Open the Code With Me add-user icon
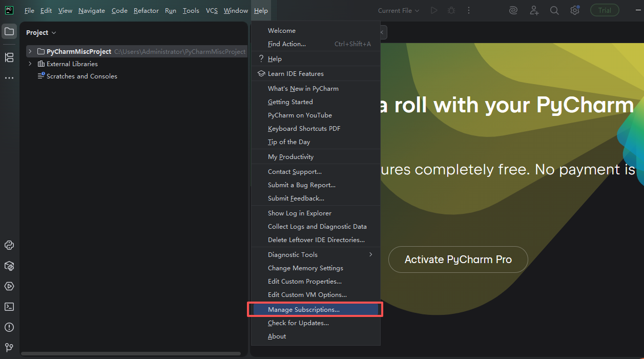644x359 pixels. pos(534,10)
